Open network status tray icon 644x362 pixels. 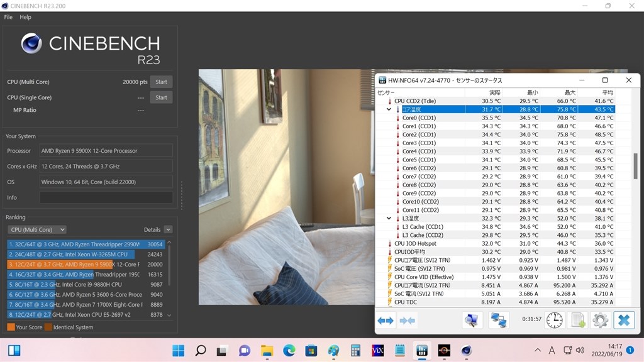point(568,350)
